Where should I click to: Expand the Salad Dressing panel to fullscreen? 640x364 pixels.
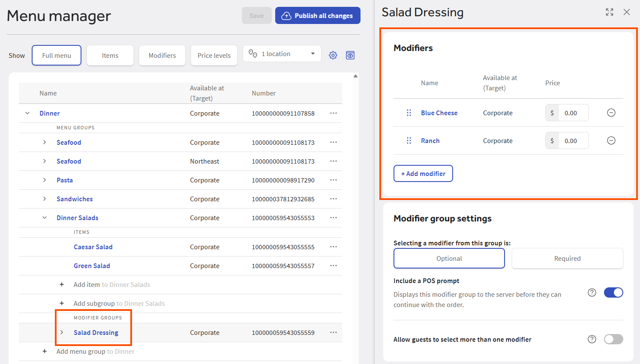609,12
